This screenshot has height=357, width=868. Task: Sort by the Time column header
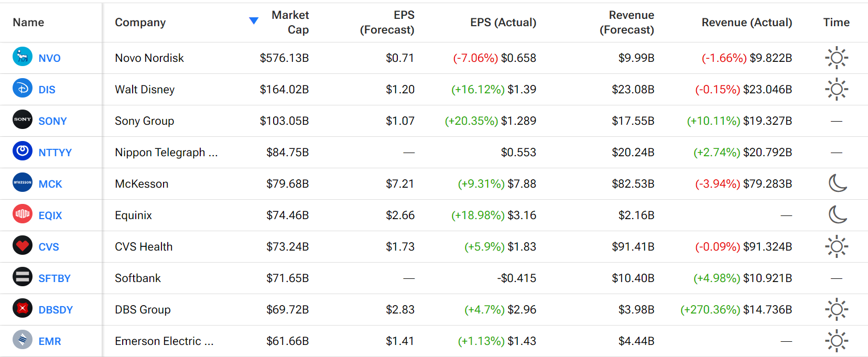tap(837, 23)
